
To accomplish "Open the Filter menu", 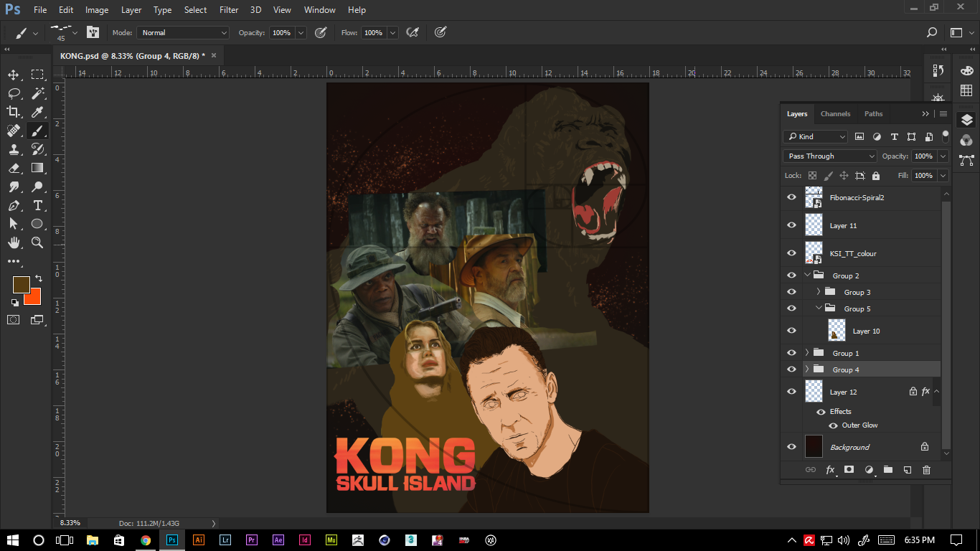I will (x=229, y=10).
